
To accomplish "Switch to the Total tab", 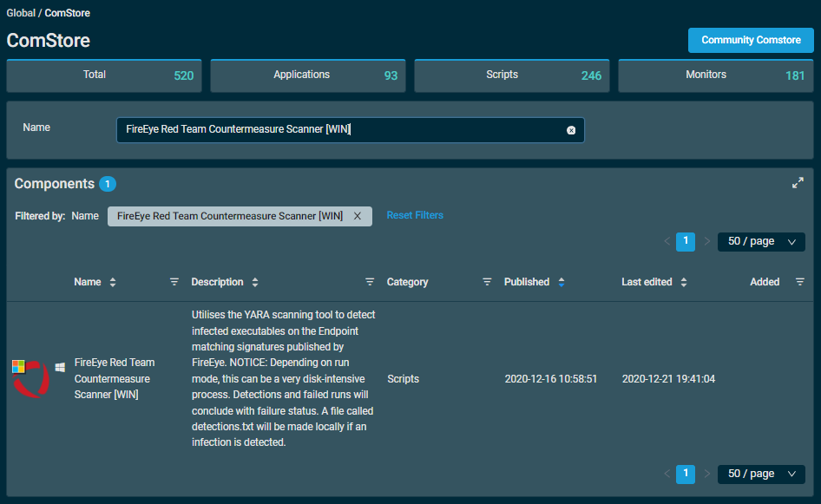I will point(104,75).
